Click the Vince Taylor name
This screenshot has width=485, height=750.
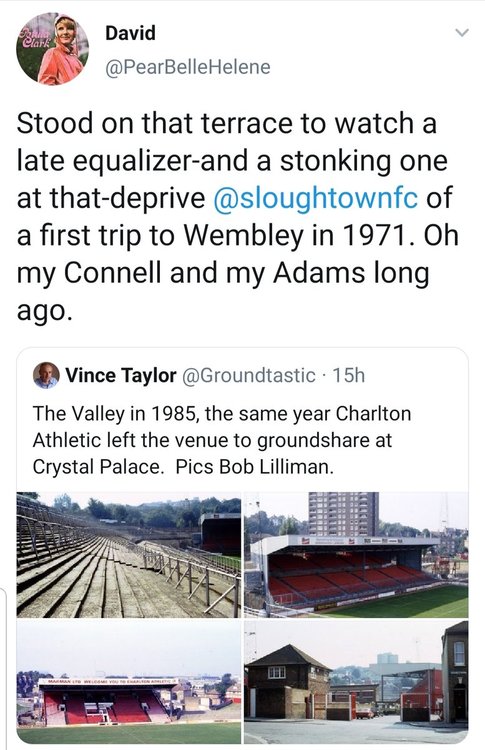pos(121,375)
